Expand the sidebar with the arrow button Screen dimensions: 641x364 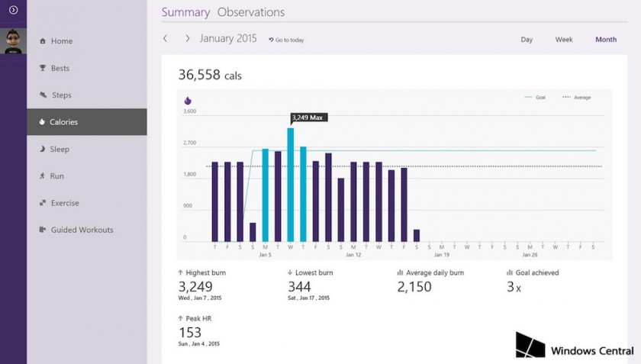point(13,10)
